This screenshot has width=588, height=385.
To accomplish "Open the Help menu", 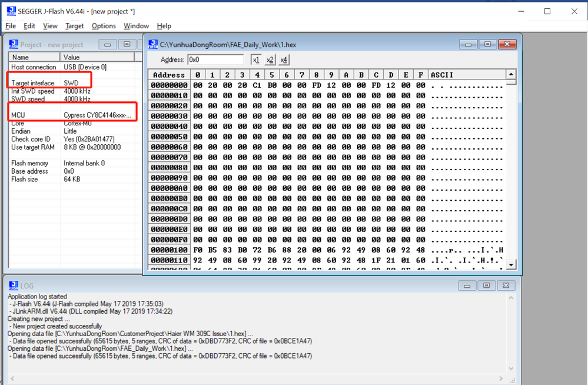I will (164, 26).
